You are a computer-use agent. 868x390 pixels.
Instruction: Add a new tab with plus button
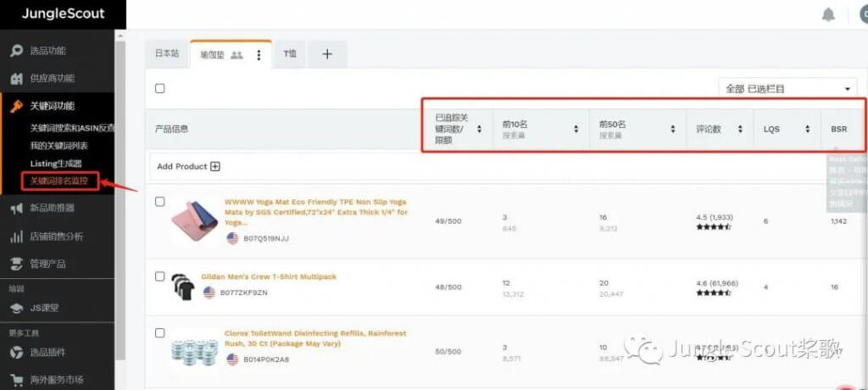point(327,53)
